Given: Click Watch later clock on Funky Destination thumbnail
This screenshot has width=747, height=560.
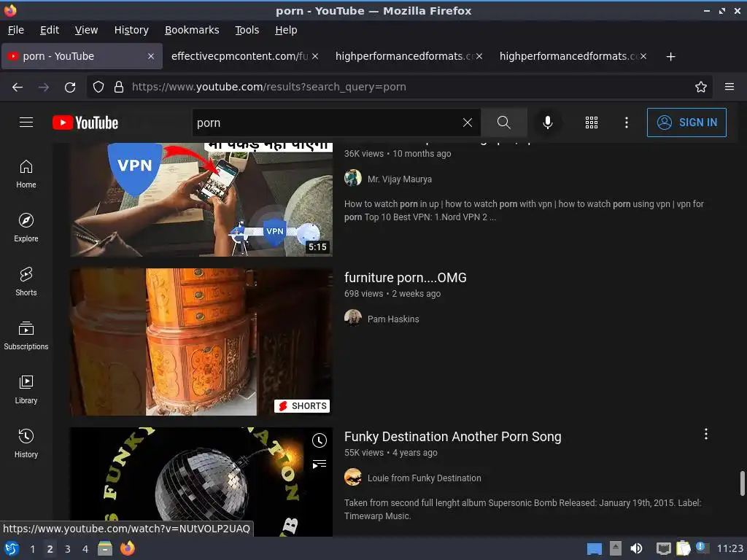Looking at the screenshot, I should [x=320, y=440].
